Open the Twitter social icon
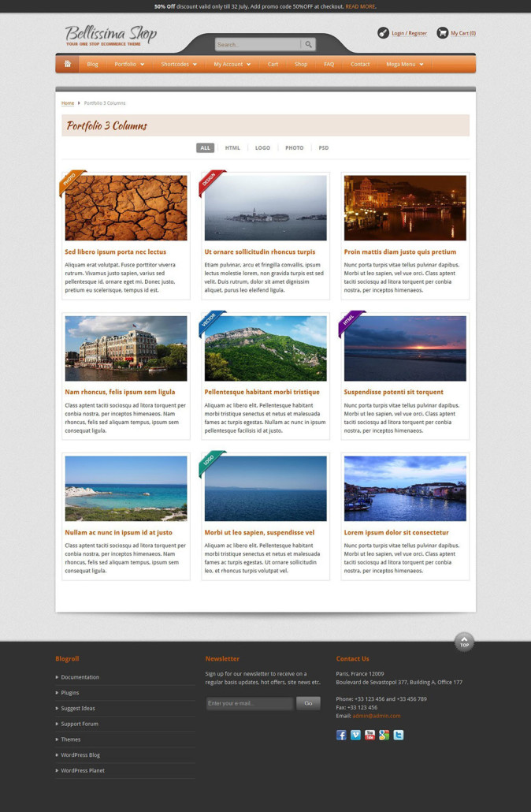Image resolution: width=531 pixels, height=812 pixels. (x=399, y=735)
